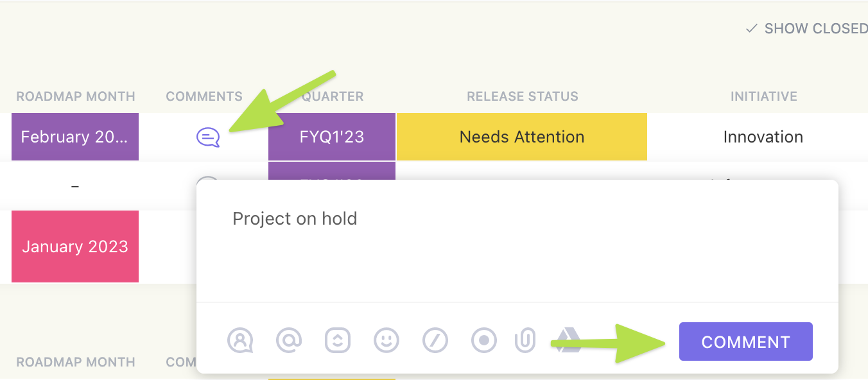Image resolution: width=868 pixels, height=380 pixels.
Task: Start a screen recording clip
Action: point(484,341)
